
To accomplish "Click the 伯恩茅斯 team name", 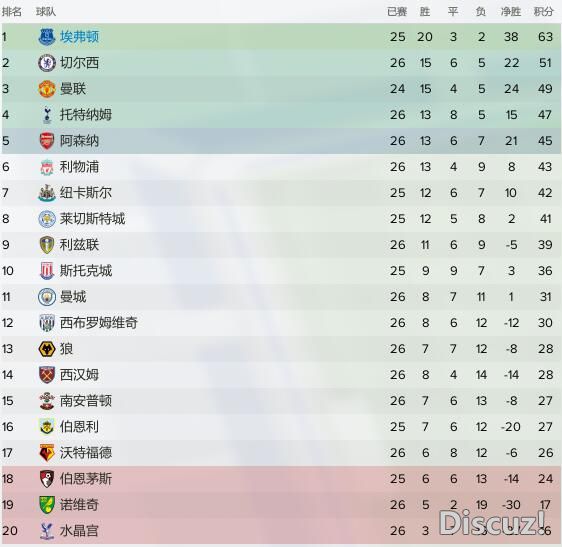I will pos(86,479).
